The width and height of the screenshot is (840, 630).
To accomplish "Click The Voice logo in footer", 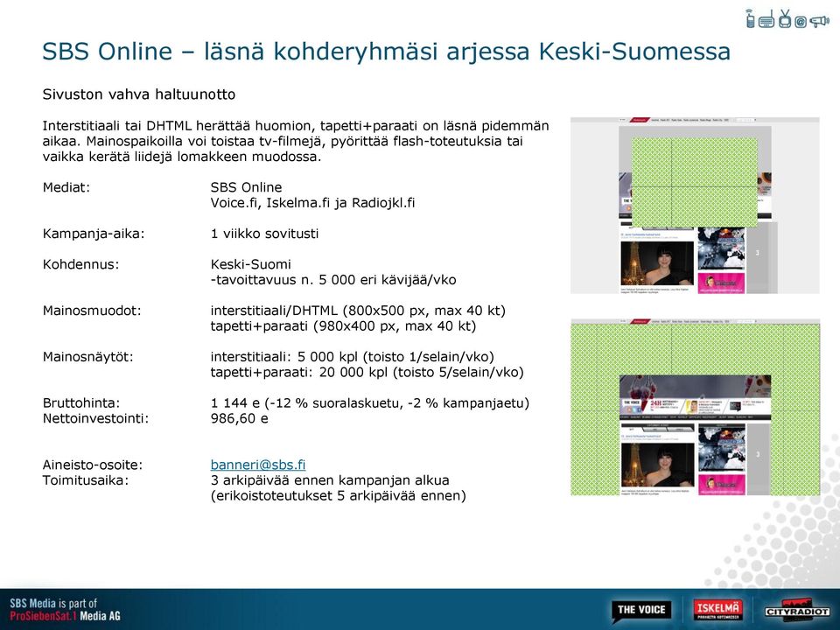I will point(641,610).
